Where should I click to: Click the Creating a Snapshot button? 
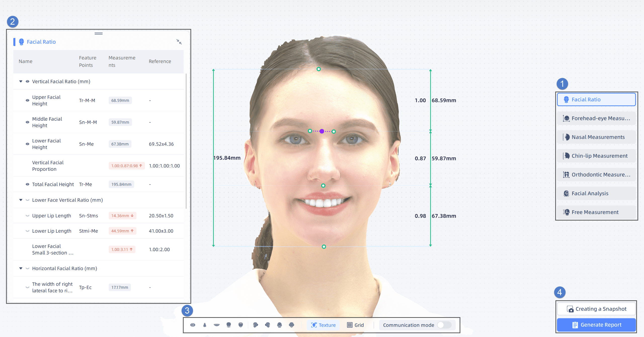pyautogui.click(x=596, y=309)
